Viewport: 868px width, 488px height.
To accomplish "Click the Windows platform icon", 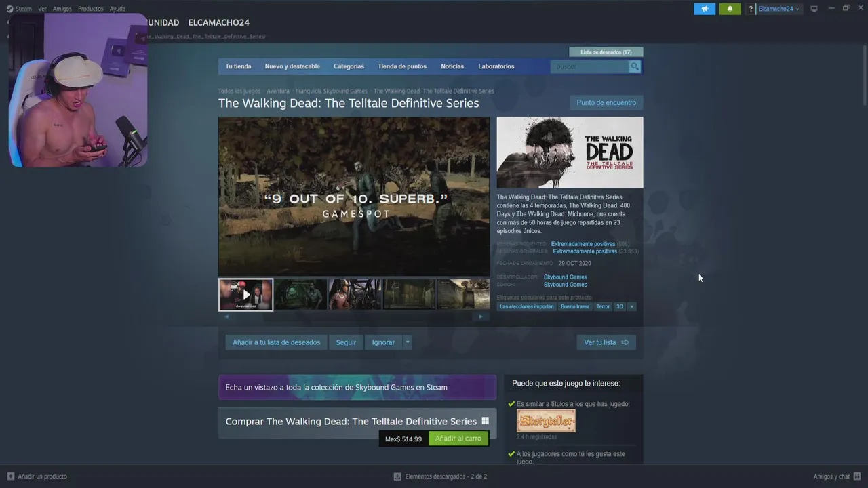I will pos(485,421).
